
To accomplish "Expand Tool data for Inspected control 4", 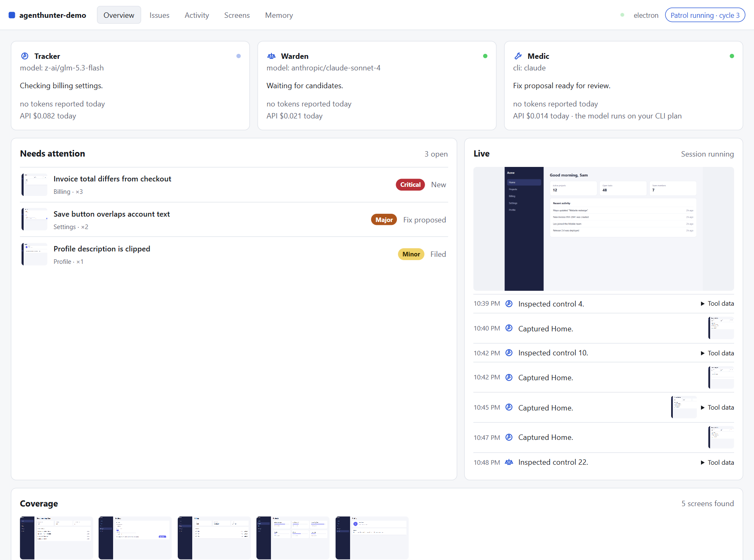I will 717,304.
